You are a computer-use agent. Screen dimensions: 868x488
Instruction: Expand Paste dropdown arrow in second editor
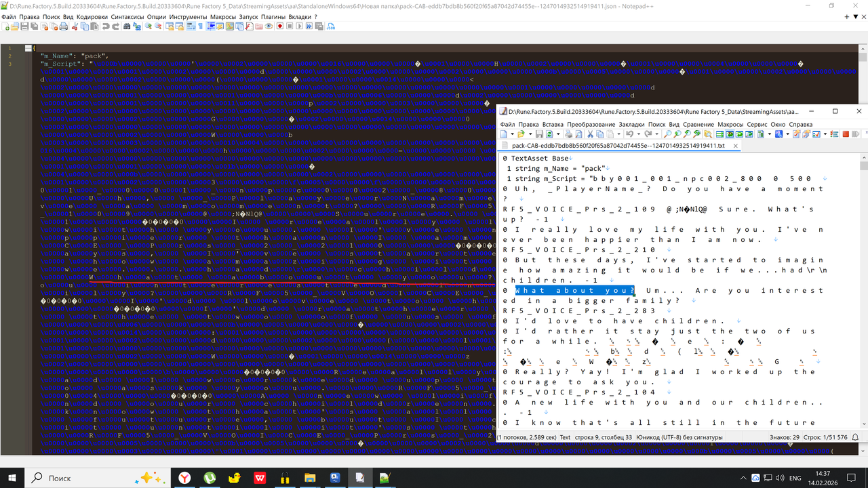618,134
